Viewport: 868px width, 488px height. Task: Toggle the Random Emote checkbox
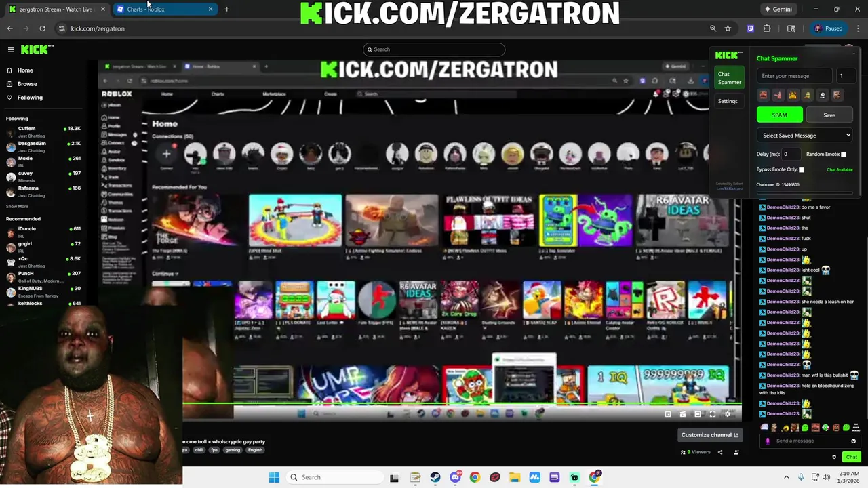pyautogui.click(x=844, y=155)
